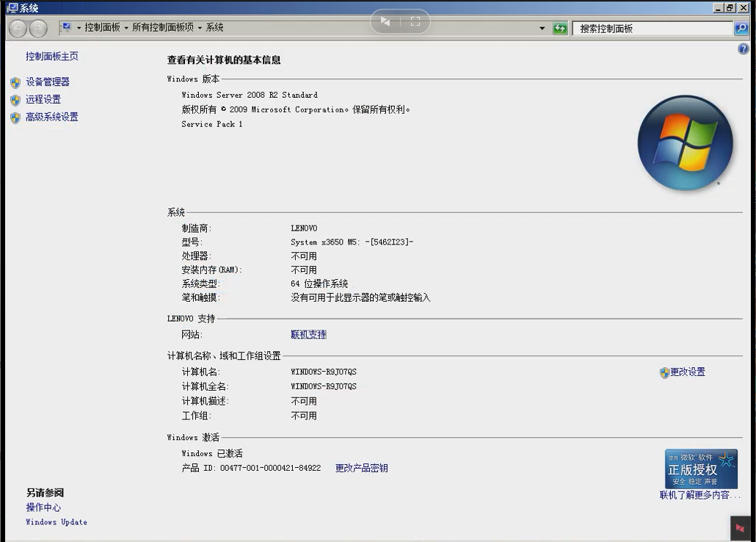The height and width of the screenshot is (542, 756).
Task: Expand dropdown arrow before 控制面板 breadcrumb
Action: click(79, 28)
